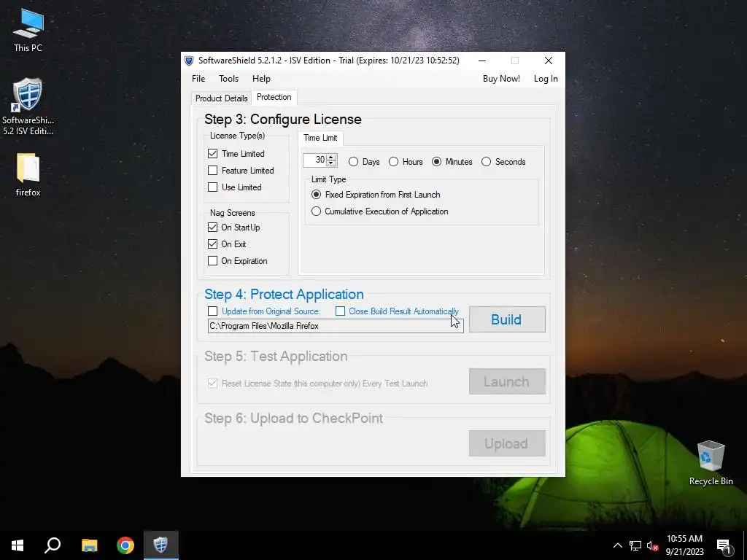This screenshot has height=560, width=747.
Task: Choose Fixed Expiration from First Launch
Action: pyautogui.click(x=316, y=195)
